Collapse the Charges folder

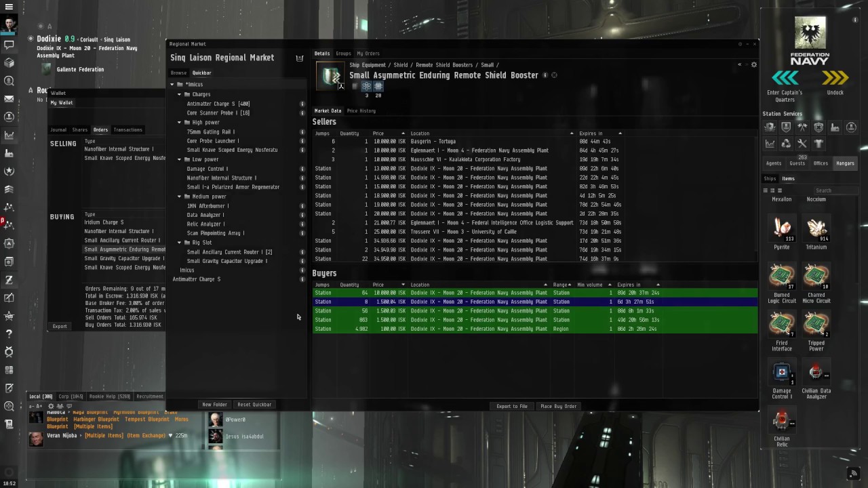pos(179,94)
